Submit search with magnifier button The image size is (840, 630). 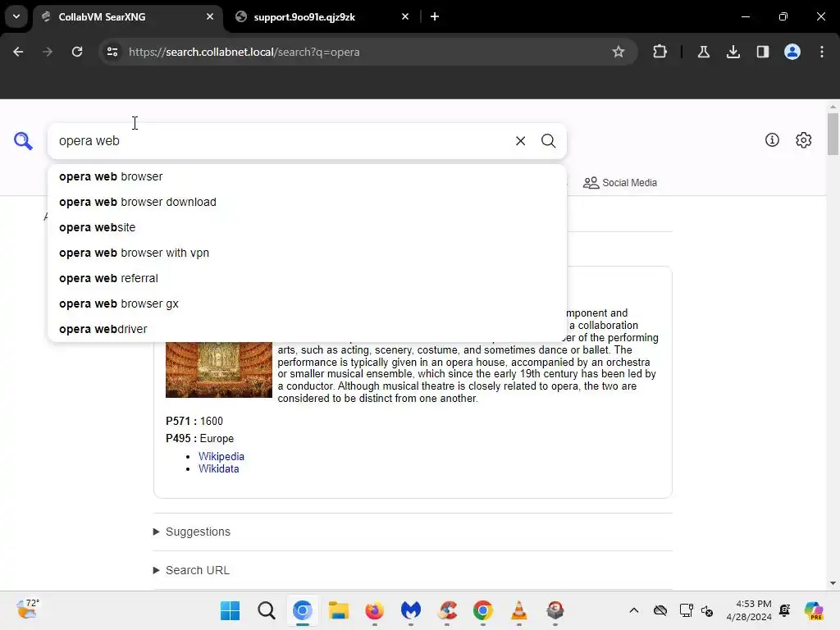548,141
